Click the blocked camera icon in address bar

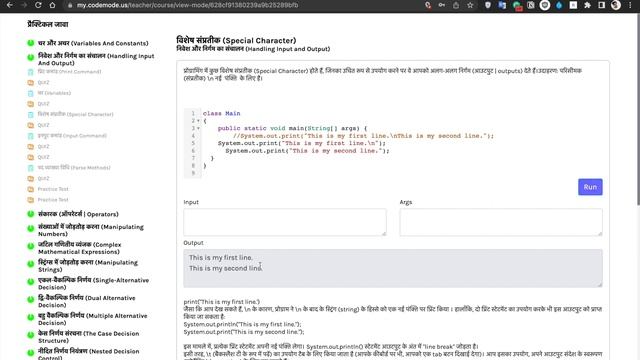click(x=428, y=5)
